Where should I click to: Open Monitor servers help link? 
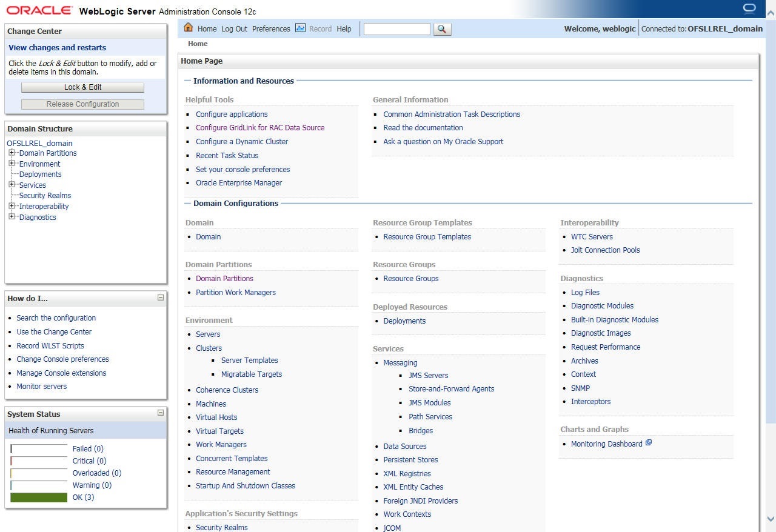42,387
